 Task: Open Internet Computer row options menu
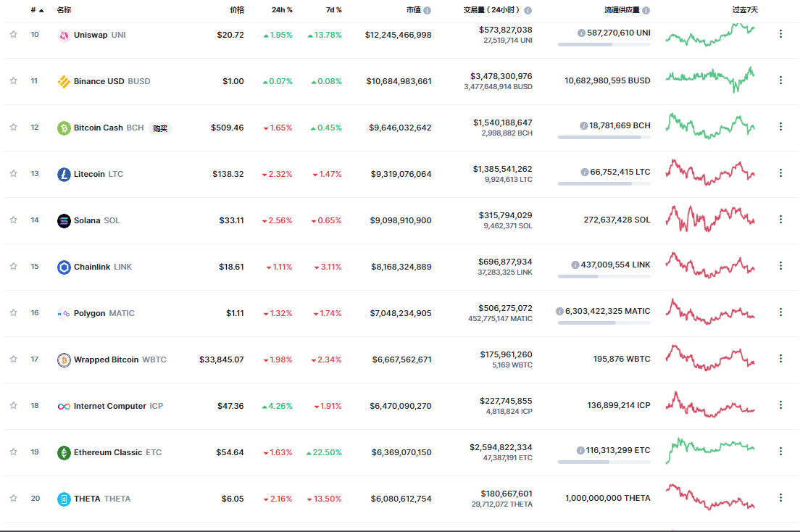tap(780, 405)
